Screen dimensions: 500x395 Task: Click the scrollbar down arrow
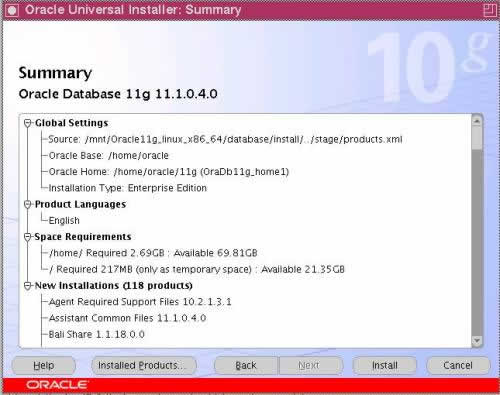[477, 341]
